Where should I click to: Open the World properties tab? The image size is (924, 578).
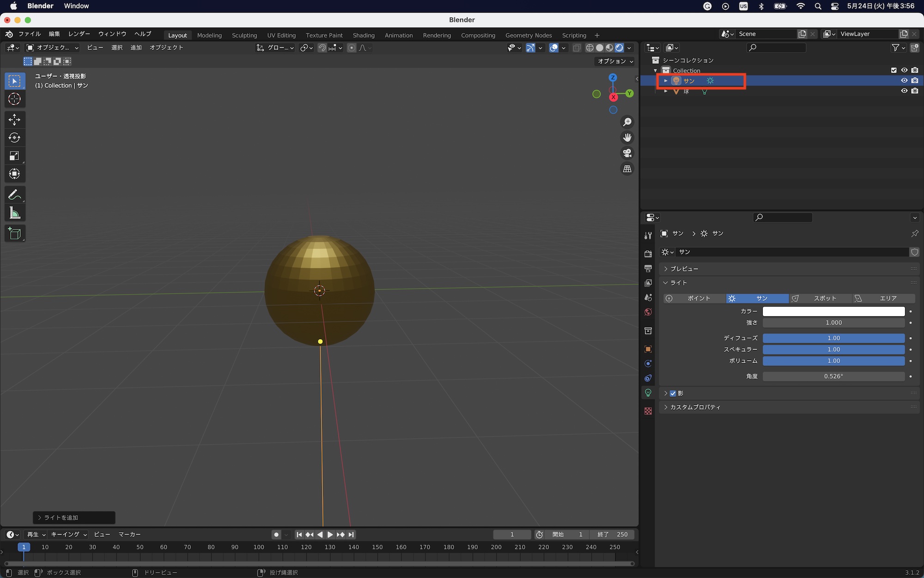click(x=648, y=312)
